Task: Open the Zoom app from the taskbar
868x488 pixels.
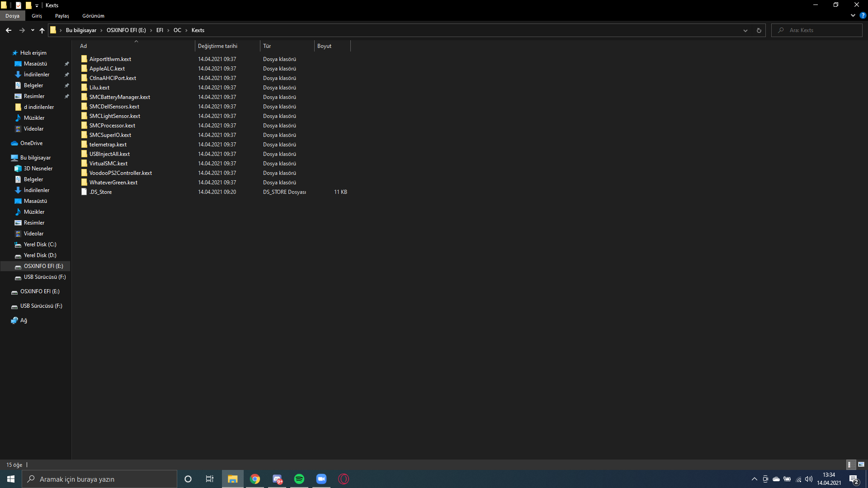Action: (321, 479)
